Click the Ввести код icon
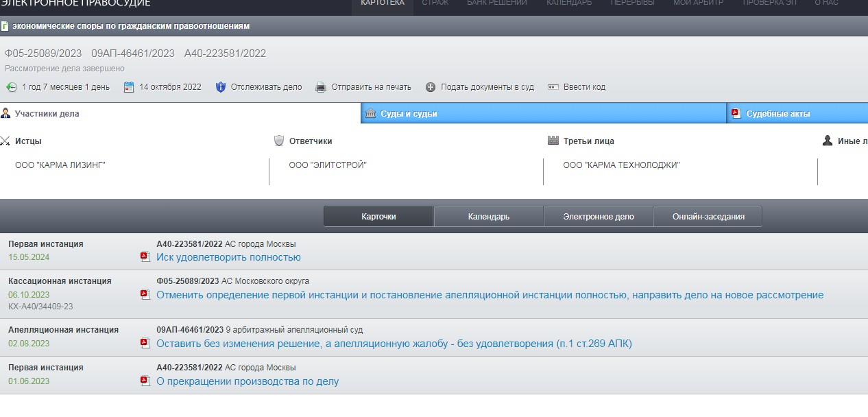The image size is (868, 417). [x=551, y=87]
